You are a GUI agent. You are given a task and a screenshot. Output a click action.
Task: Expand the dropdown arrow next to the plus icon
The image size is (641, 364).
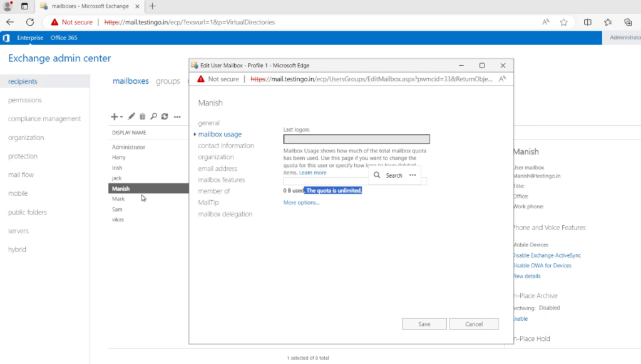click(121, 117)
